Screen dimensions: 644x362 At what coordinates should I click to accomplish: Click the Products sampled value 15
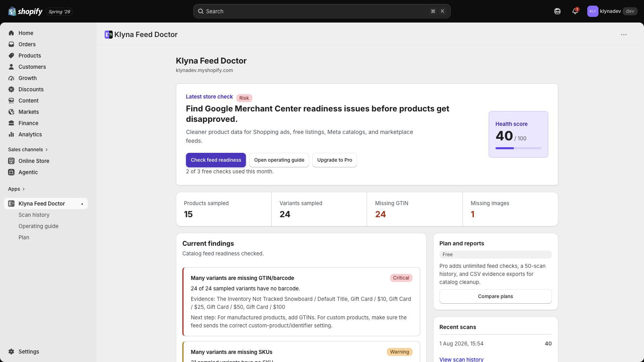click(x=188, y=214)
